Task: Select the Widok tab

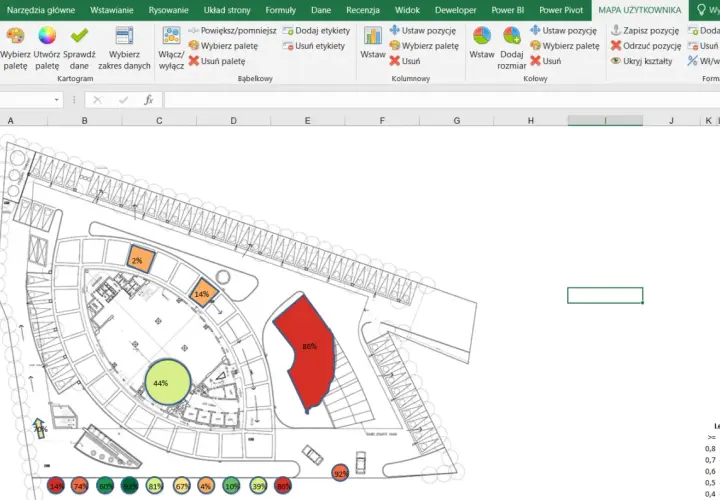Action: [x=407, y=10]
